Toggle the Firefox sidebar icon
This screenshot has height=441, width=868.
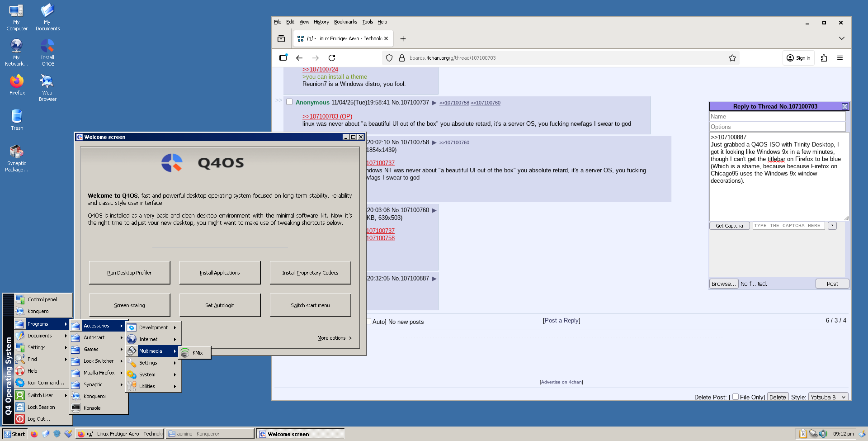(283, 58)
